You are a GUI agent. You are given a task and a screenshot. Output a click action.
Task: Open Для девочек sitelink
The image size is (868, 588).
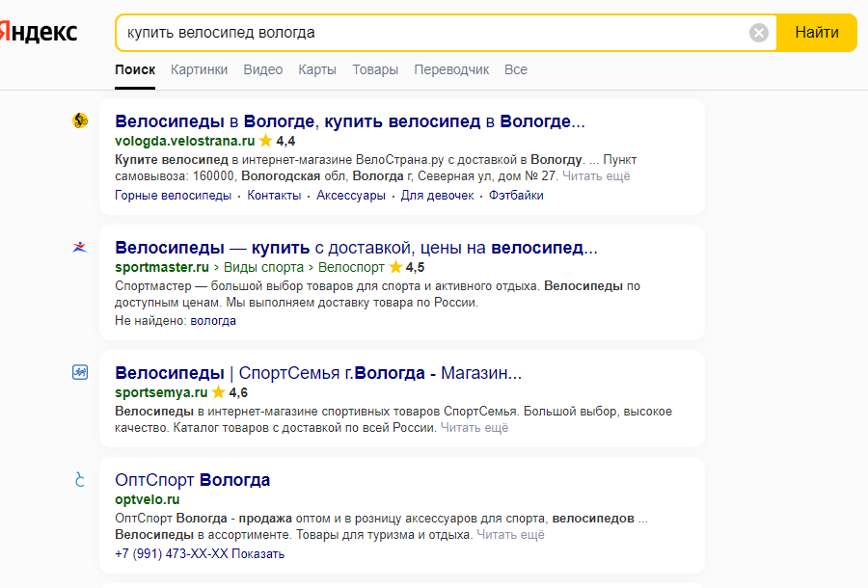pos(437,196)
